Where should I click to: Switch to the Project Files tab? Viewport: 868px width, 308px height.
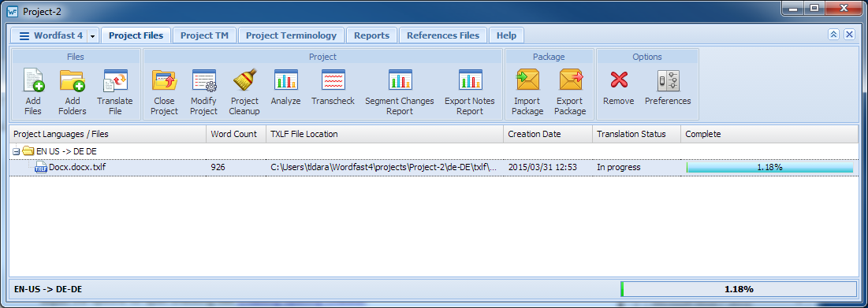coord(136,35)
